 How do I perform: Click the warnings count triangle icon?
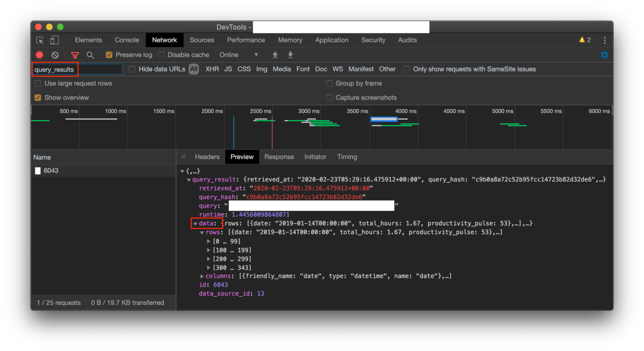[582, 40]
